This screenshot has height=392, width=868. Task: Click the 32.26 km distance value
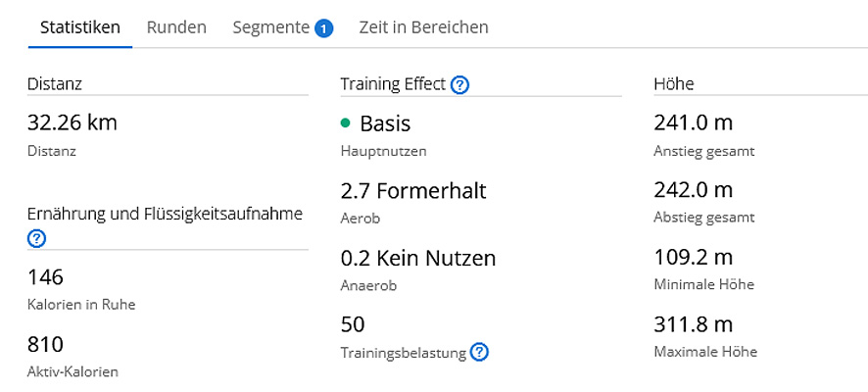click(72, 122)
